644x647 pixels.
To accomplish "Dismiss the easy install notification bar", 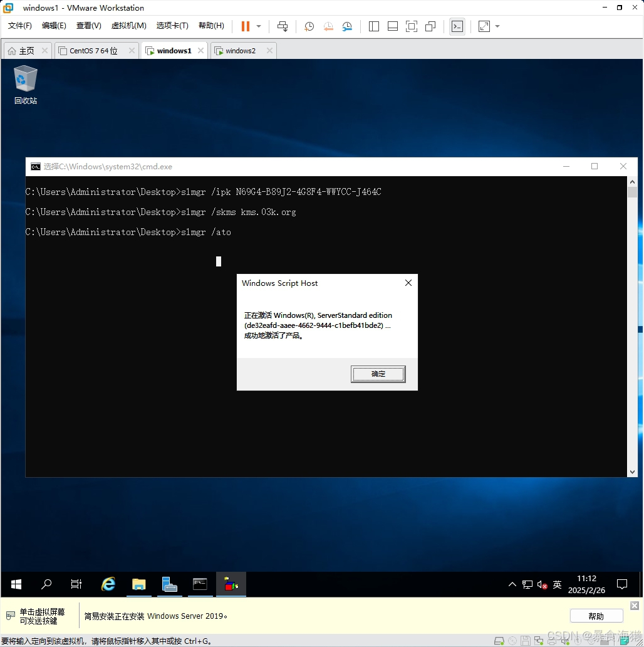I will pos(635,606).
